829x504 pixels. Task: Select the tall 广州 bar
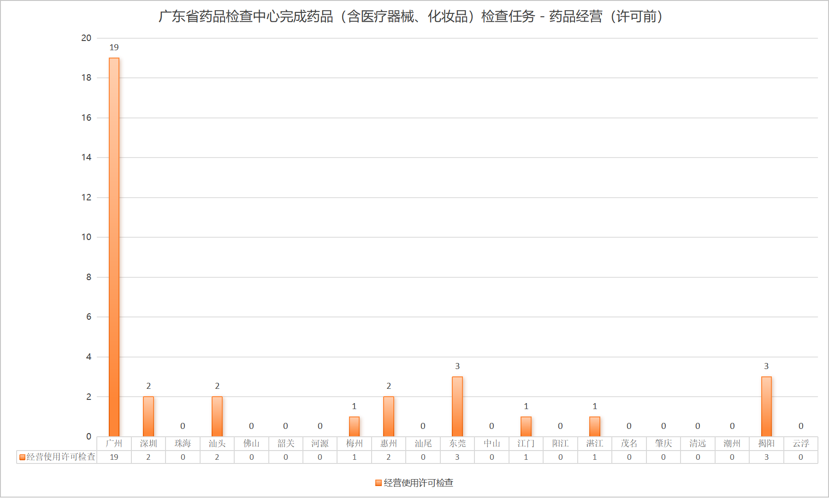coord(114,247)
